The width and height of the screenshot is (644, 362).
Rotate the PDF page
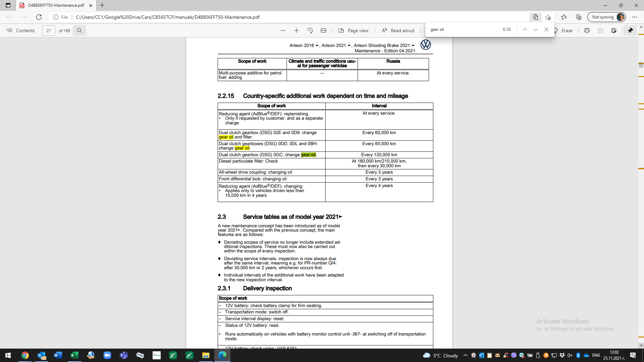click(x=310, y=31)
